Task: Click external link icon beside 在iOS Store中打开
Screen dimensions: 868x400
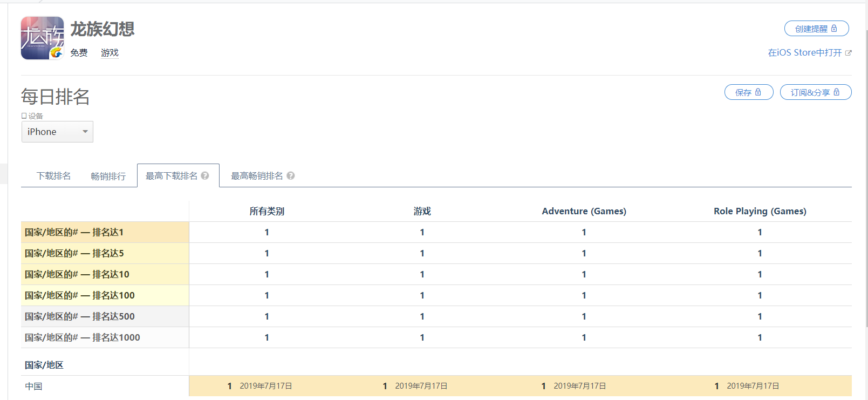Action: [x=848, y=53]
